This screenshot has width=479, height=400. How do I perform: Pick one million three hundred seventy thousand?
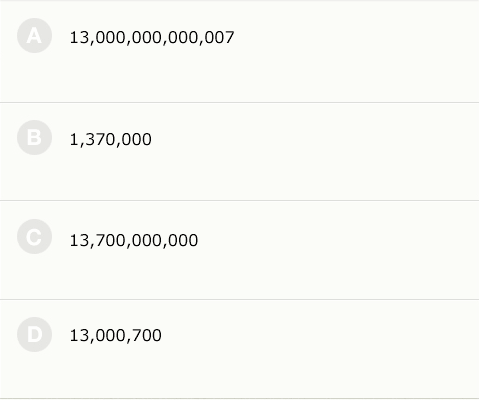click(239, 152)
